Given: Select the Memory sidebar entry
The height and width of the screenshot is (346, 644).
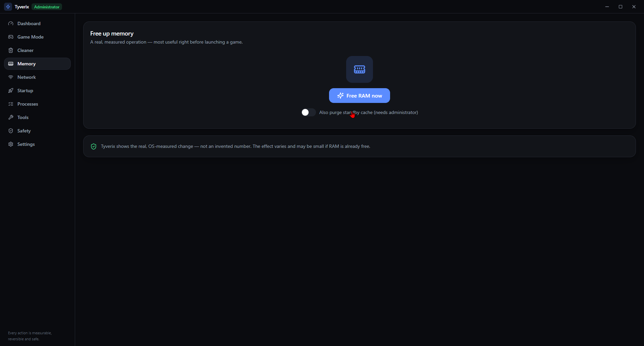Looking at the screenshot, I should tap(37, 64).
